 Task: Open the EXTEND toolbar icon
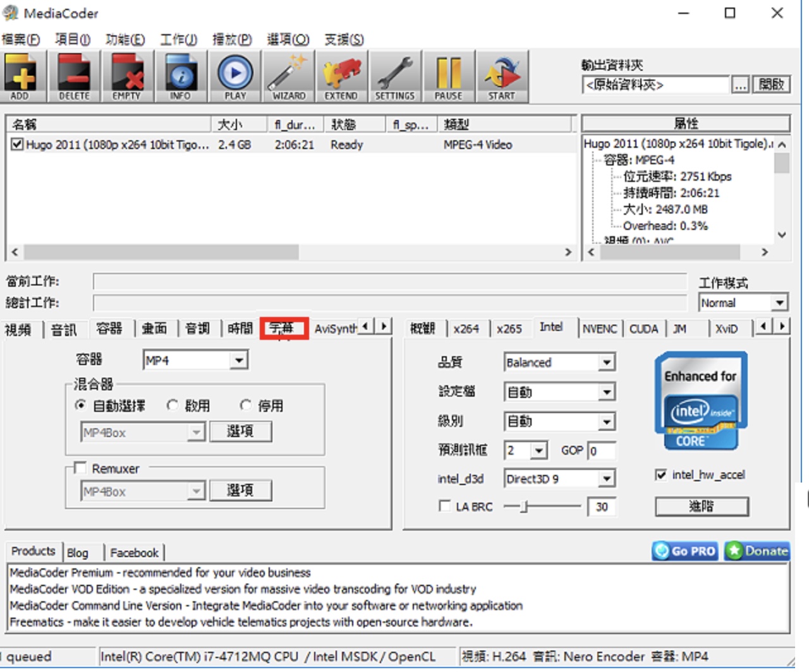341,76
